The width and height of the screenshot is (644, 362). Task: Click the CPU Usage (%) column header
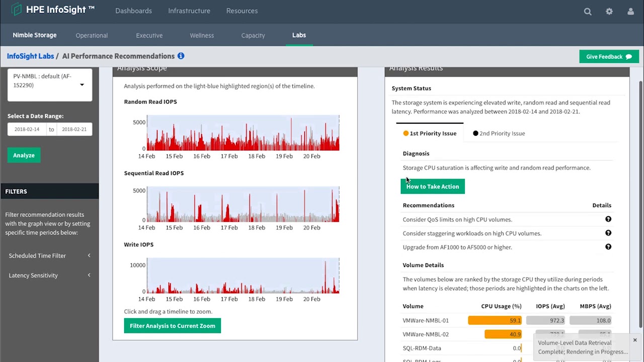click(501, 306)
